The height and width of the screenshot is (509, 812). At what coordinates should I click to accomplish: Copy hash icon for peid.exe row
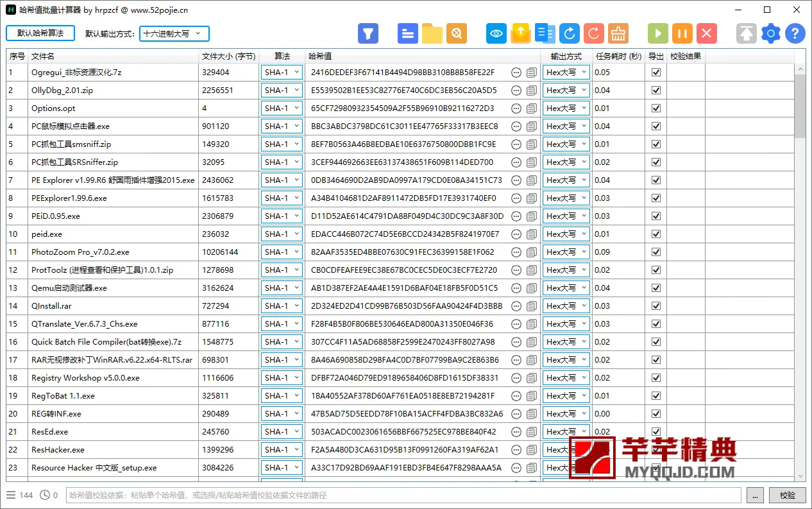pos(532,234)
